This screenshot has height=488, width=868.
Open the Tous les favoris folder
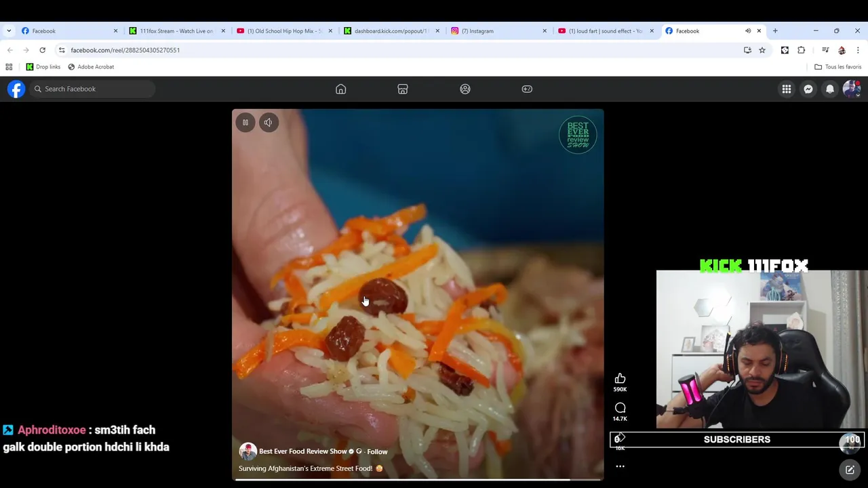point(838,66)
